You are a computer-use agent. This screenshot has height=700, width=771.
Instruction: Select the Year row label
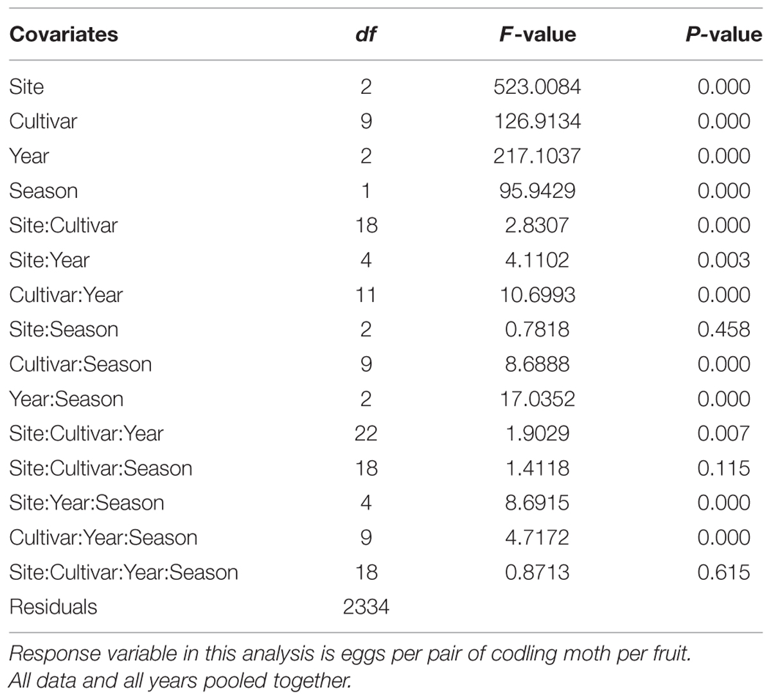click(x=29, y=156)
